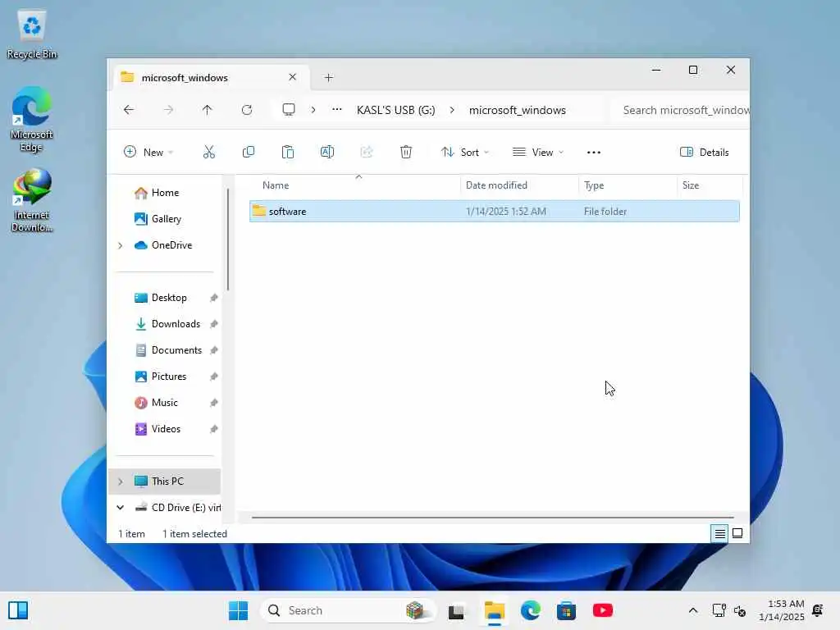Unpin Desktop via its pin icon

[214, 298]
